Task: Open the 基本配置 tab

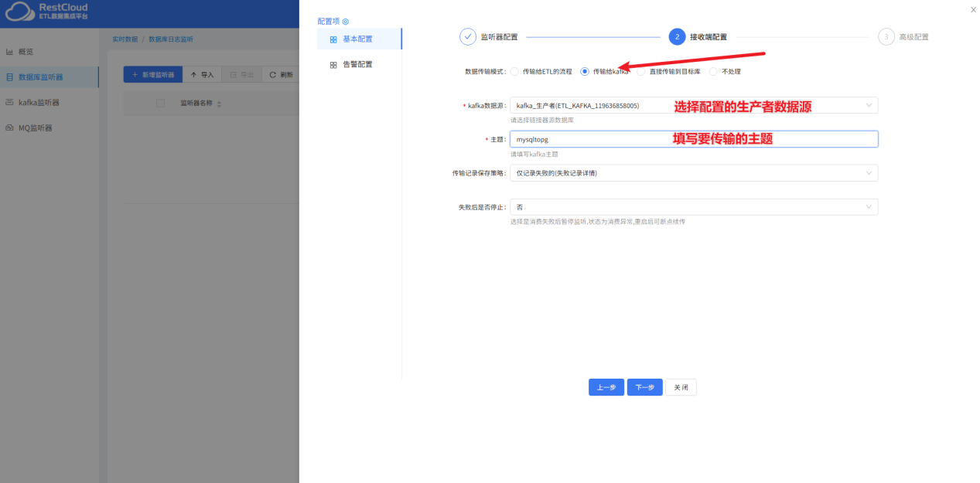Action: 359,39
